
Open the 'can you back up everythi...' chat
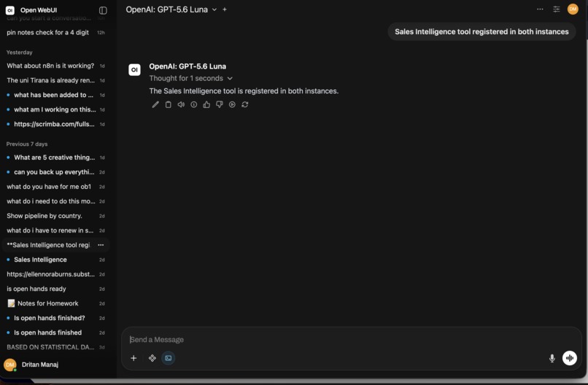coord(56,172)
